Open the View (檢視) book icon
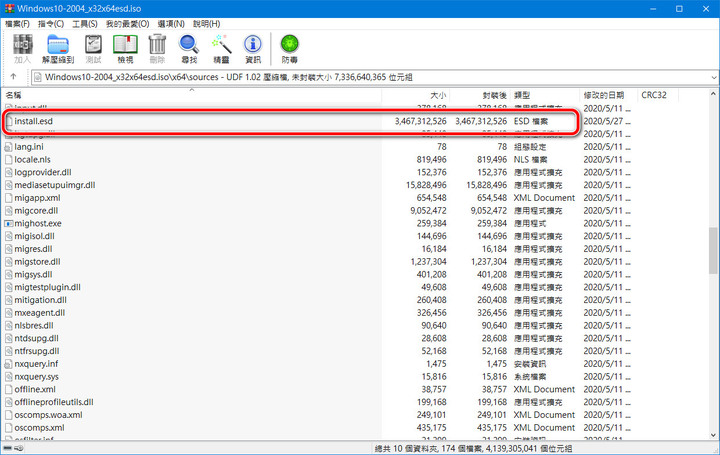Screen dimensions: 720x455 pos(125,49)
